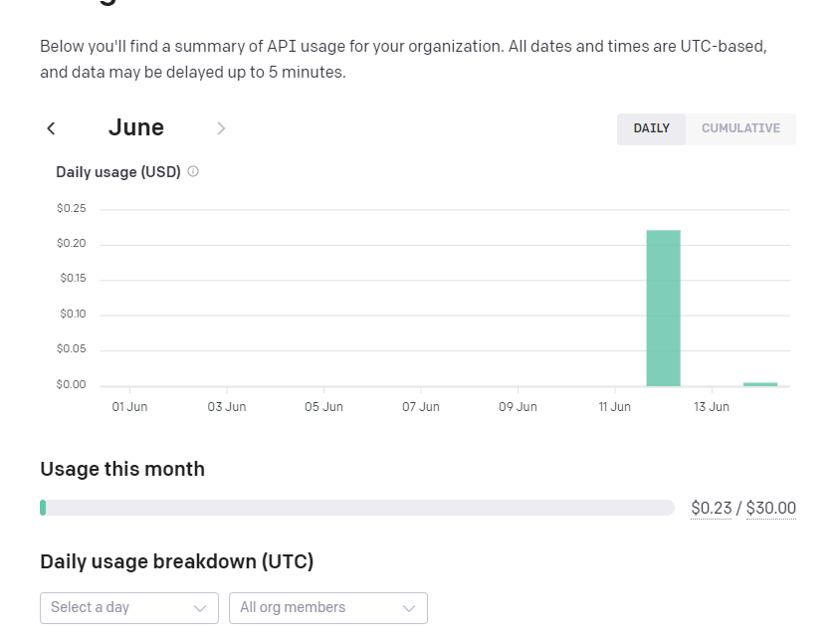Click the June month heading
840x643 pixels.
[136, 127]
